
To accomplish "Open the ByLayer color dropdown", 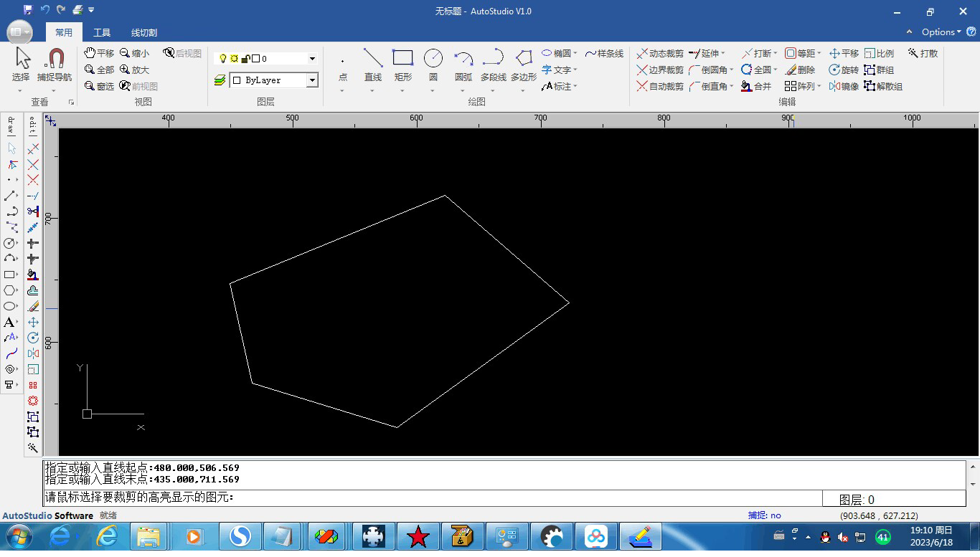I will point(312,80).
